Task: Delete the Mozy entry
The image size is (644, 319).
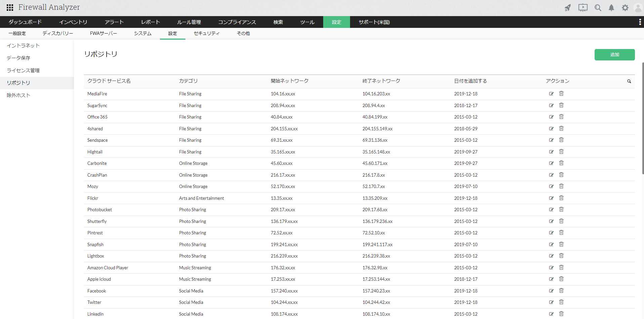Action: (x=561, y=186)
